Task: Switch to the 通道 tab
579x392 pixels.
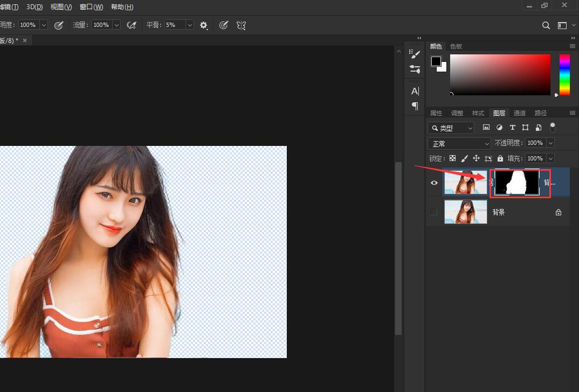Action: coord(520,113)
